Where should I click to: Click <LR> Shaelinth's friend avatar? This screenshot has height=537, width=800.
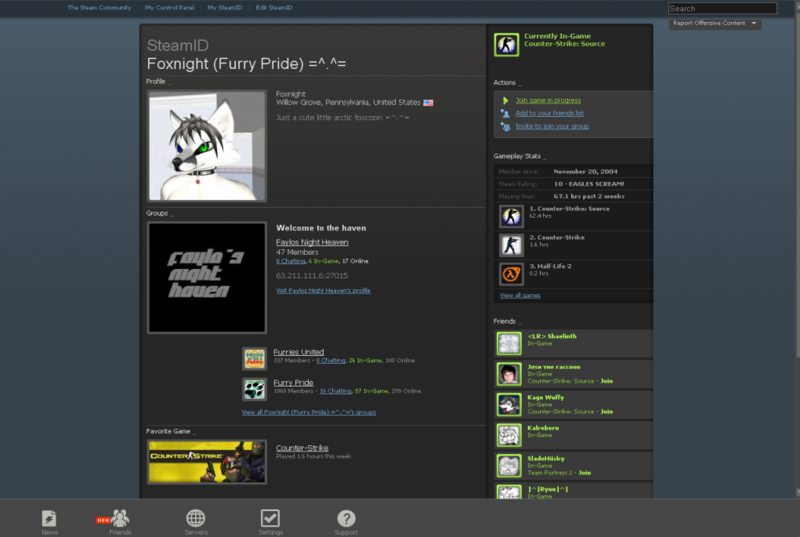(509, 343)
